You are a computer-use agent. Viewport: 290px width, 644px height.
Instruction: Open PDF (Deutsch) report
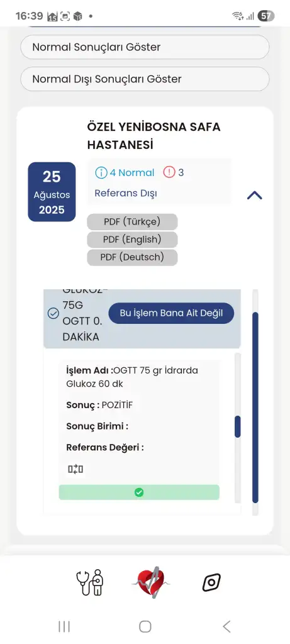tap(132, 257)
